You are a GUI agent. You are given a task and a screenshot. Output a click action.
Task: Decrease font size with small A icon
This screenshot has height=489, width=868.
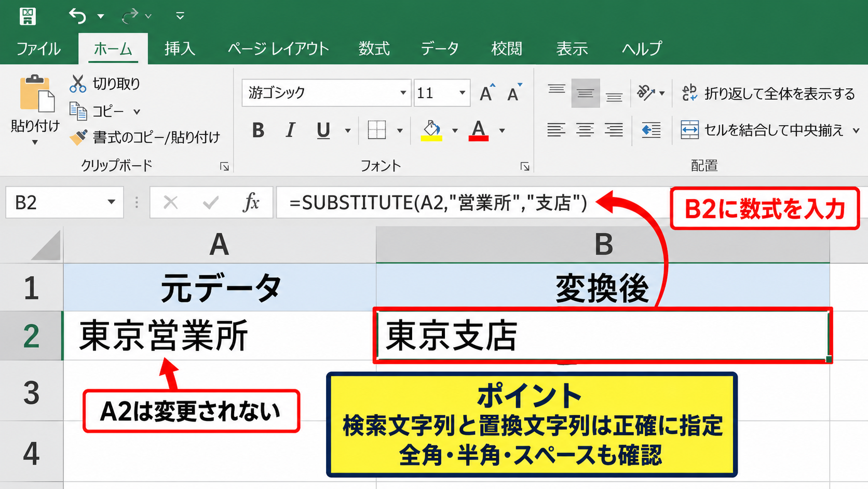tap(514, 93)
